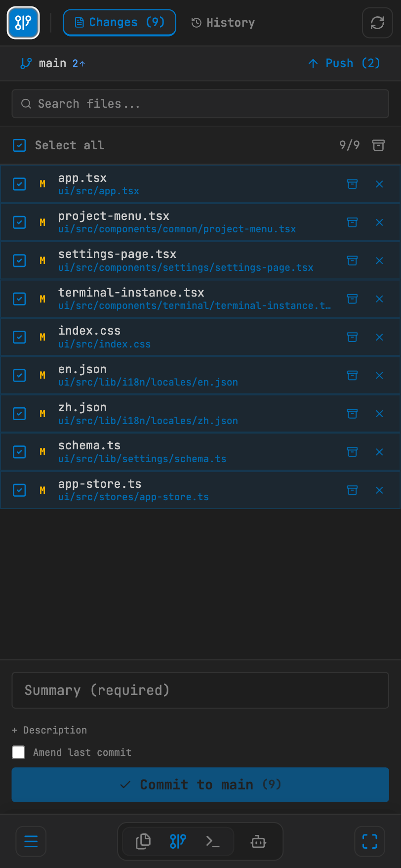Discard changes for schema.ts
401x868 pixels.
379,452
